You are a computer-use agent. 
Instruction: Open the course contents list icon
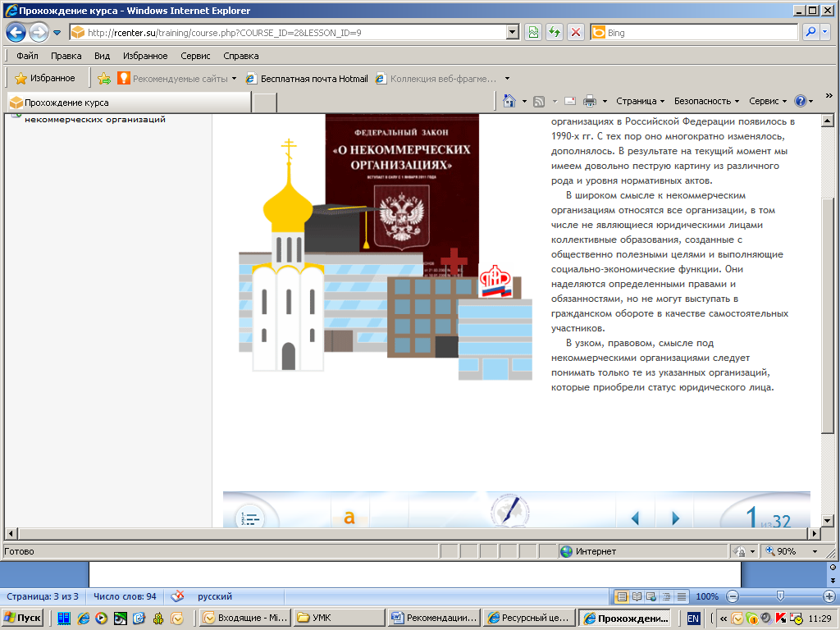pos(250,518)
